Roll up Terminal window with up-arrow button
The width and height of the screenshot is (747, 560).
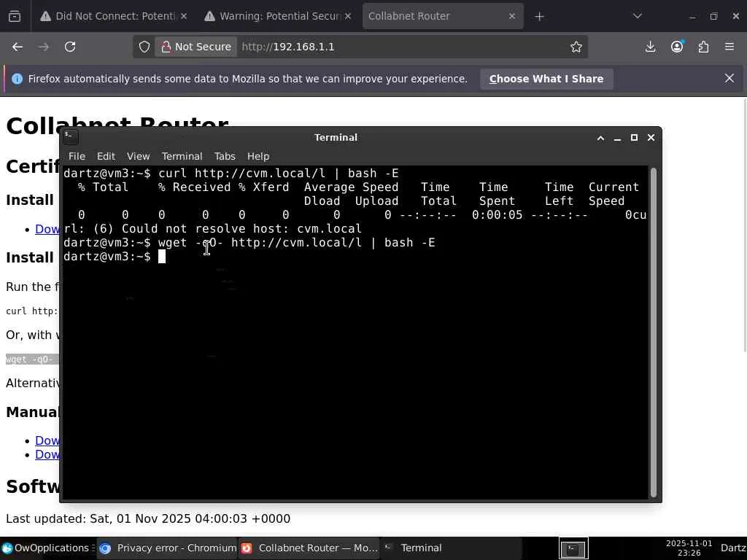coord(601,138)
